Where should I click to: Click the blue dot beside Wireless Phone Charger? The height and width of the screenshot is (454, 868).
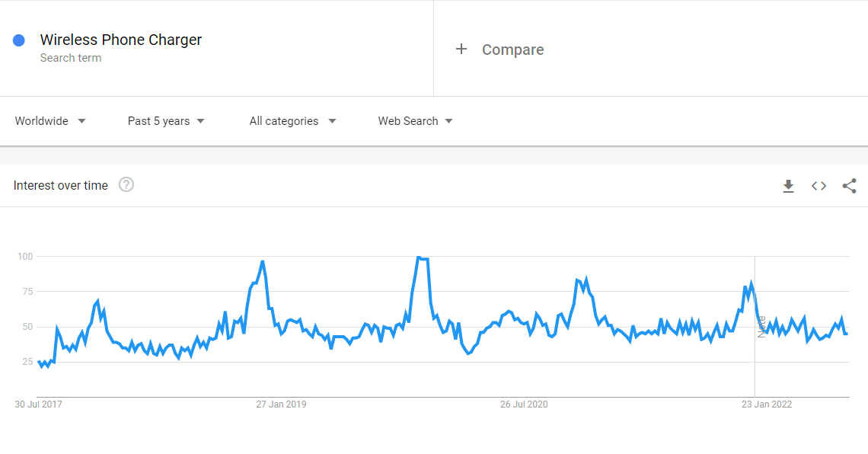click(x=19, y=40)
